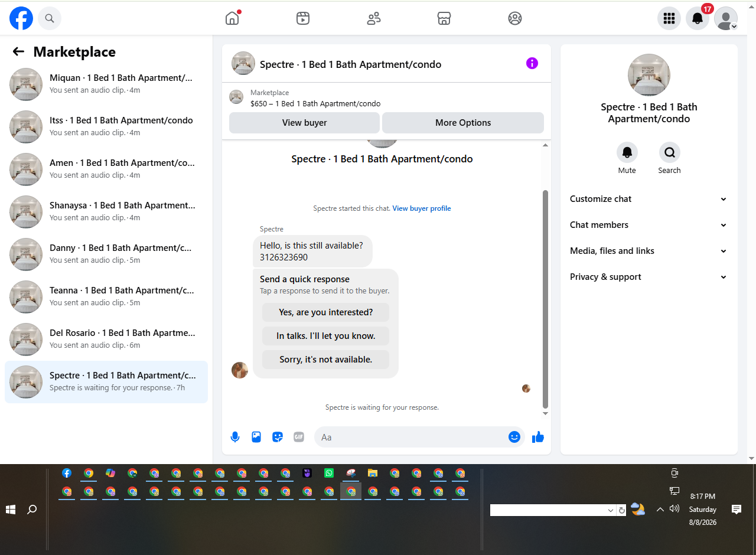Open the Windows notification center icon
Screen dimensions: 756x555
point(737,509)
